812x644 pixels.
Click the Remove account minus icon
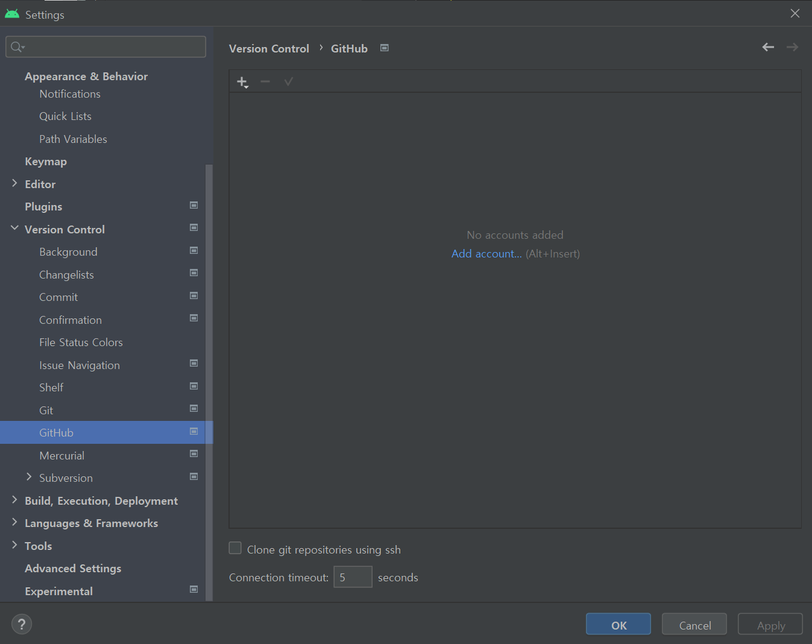click(x=265, y=81)
